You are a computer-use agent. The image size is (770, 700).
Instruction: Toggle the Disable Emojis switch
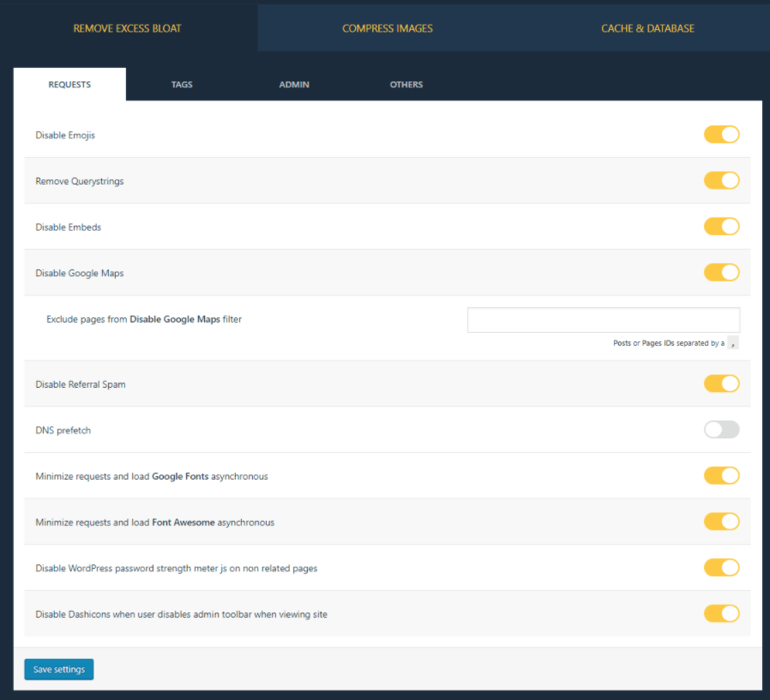click(721, 135)
